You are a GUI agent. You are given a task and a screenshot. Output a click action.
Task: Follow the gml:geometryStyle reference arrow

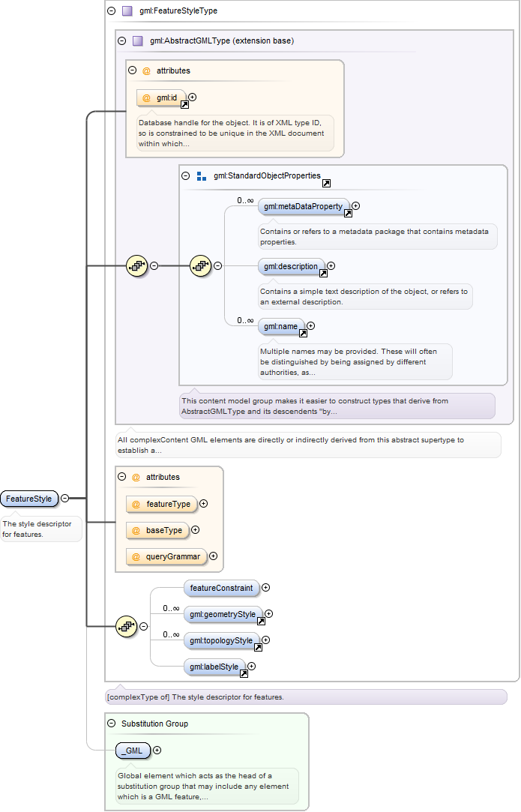[261, 622]
